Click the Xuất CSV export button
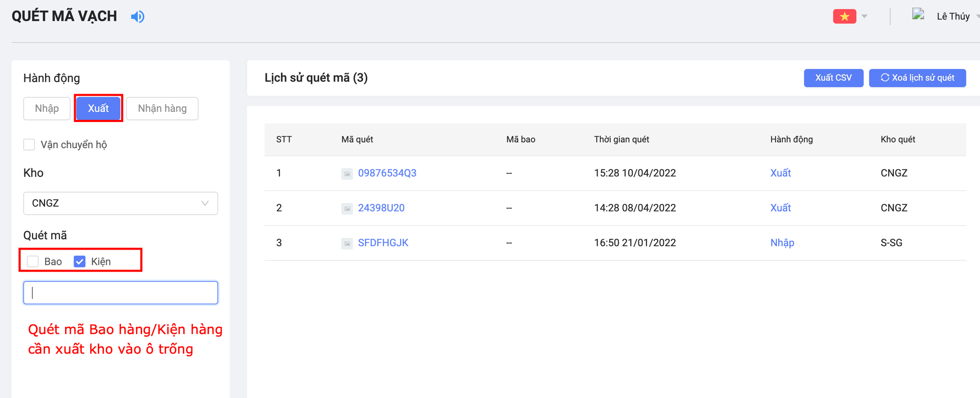Screen dimensions: 980x398 [833, 78]
